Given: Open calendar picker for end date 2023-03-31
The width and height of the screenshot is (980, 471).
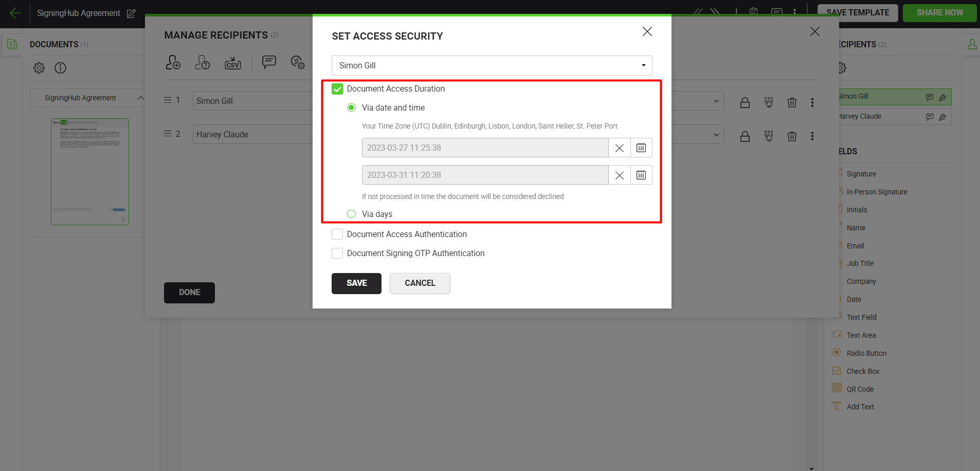Looking at the screenshot, I should (641, 175).
